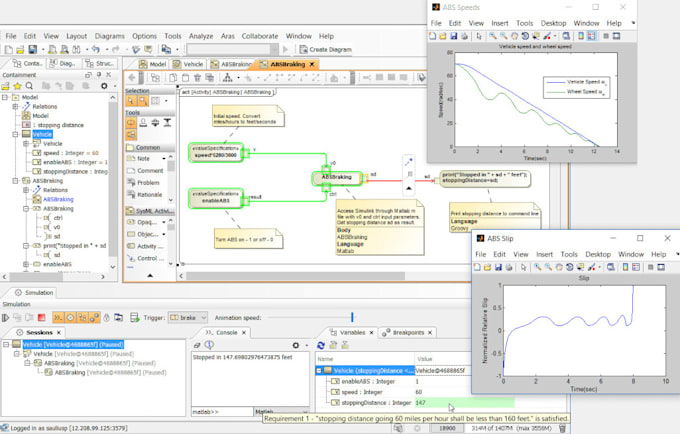680x434 pixels.
Task: Switch to the Sessions tab
Action: tap(39, 333)
